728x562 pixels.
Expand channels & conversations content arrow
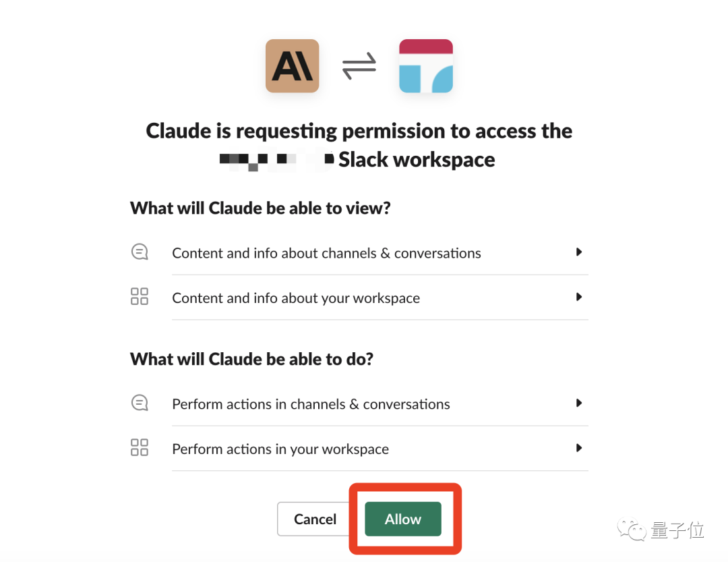coord(578,252)
